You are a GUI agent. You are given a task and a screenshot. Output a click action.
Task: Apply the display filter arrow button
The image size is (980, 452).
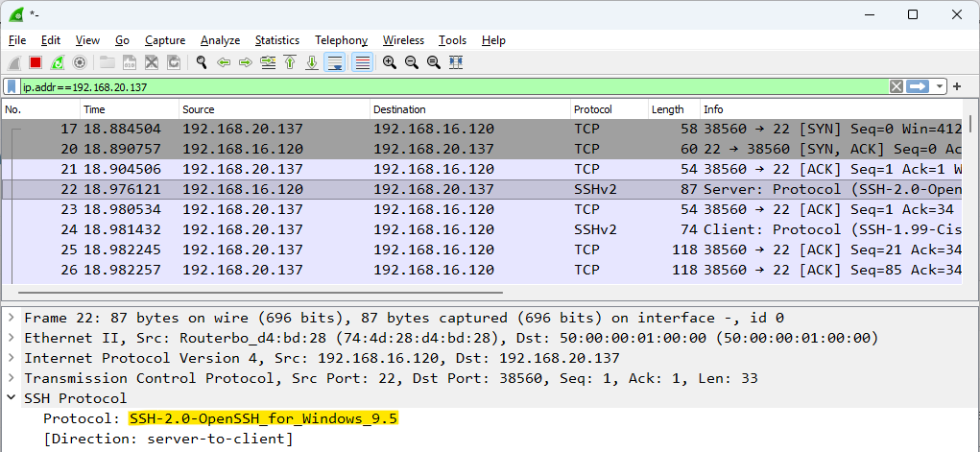[x=919, y=87]
